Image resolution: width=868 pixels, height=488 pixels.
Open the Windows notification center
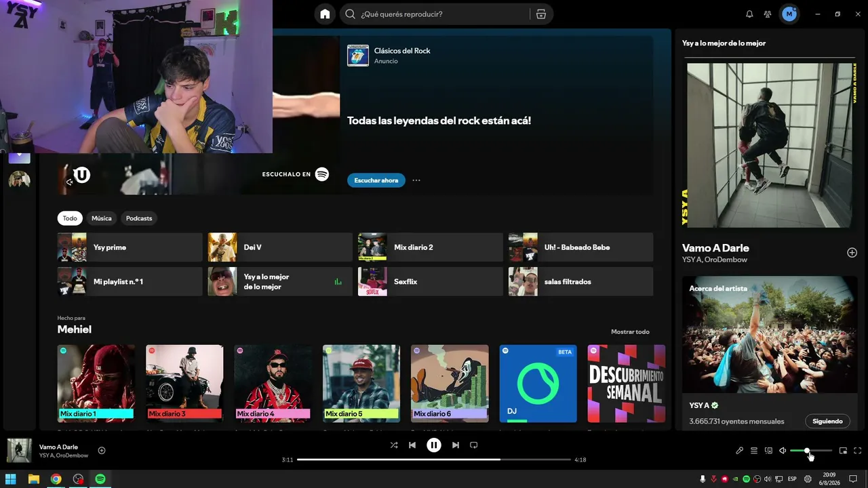853,479
